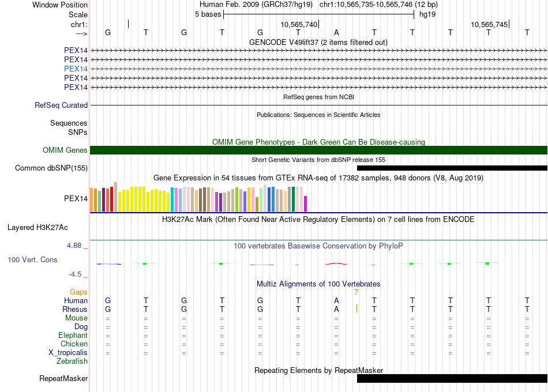
Task: Click the A base in the Rhesus alignment row
Action: click(336, 310)
